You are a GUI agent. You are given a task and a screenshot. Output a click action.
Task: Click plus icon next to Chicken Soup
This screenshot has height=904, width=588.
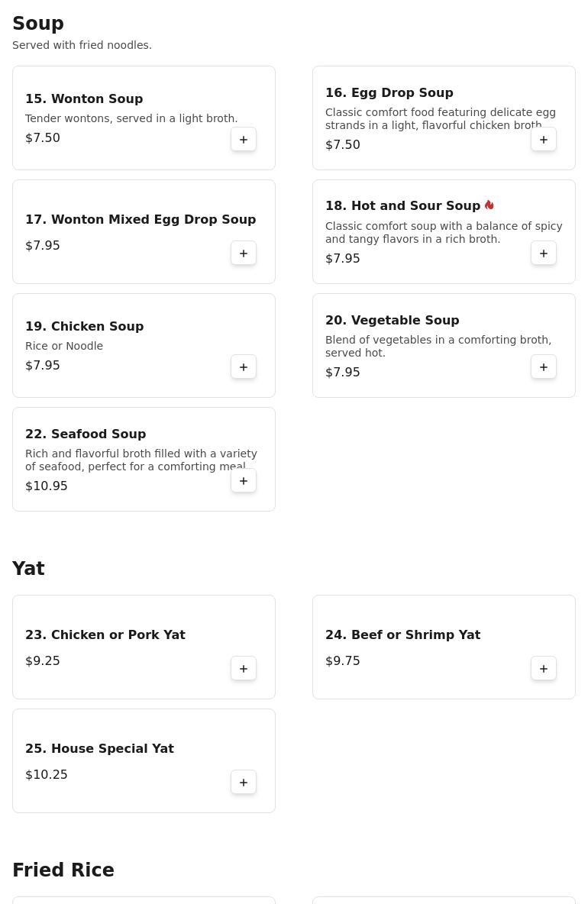coord(244,366)
